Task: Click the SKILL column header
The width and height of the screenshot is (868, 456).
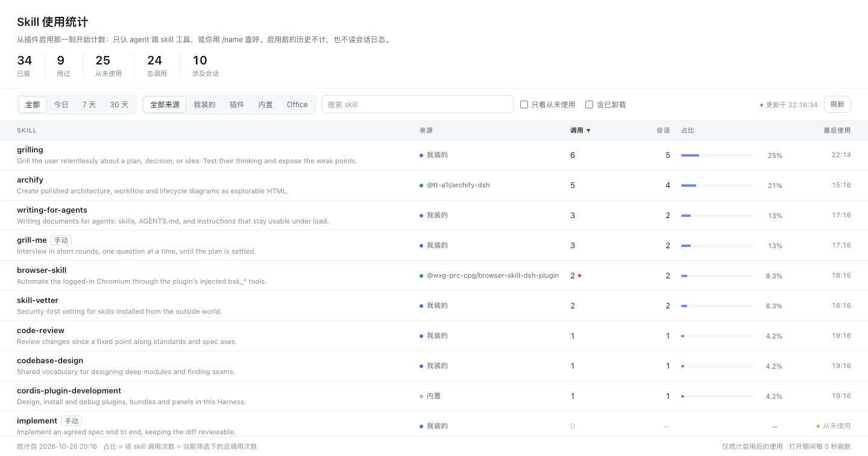Action: pos(27,130)
